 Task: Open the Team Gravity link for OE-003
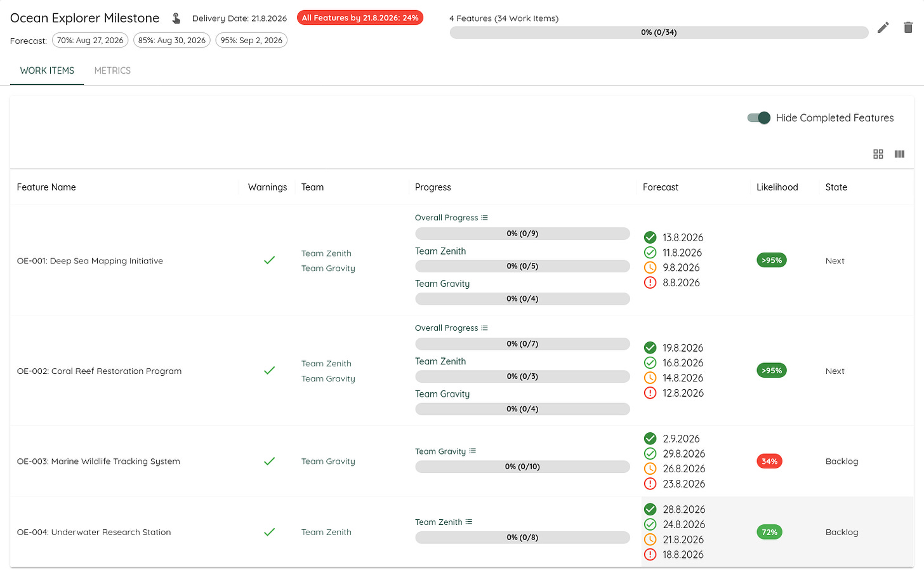tap(328, 461)
